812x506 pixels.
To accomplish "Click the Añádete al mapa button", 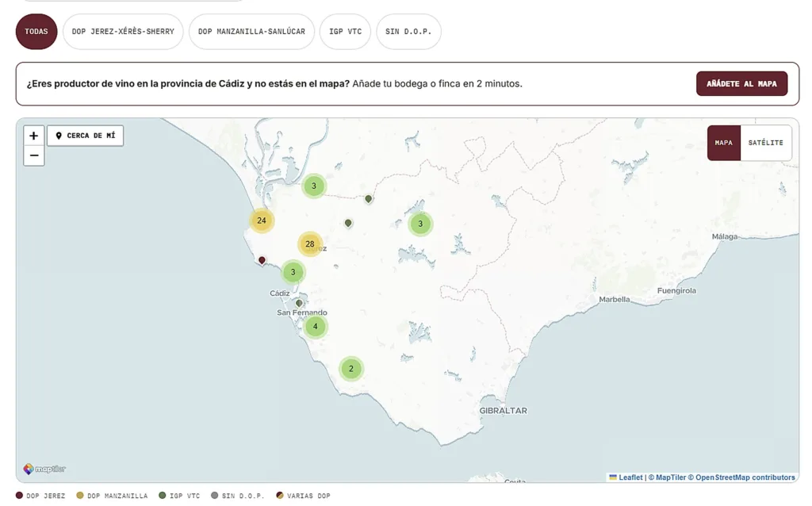I will 741,83.
